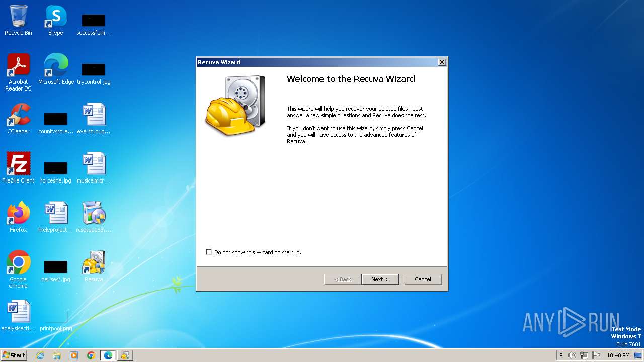Open Windows Media Player from the taskbar
Viewport: 644px width, 362px height.
tap(74, 355)
